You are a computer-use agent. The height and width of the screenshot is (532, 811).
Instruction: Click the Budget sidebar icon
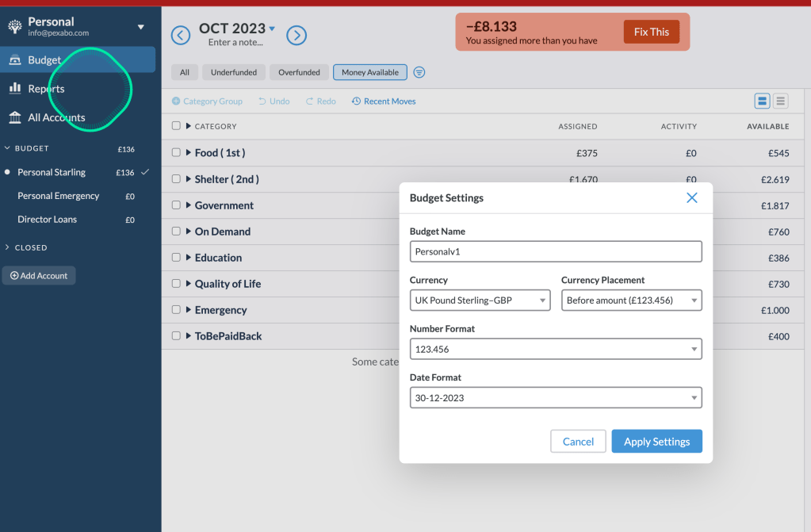(15, 59)
